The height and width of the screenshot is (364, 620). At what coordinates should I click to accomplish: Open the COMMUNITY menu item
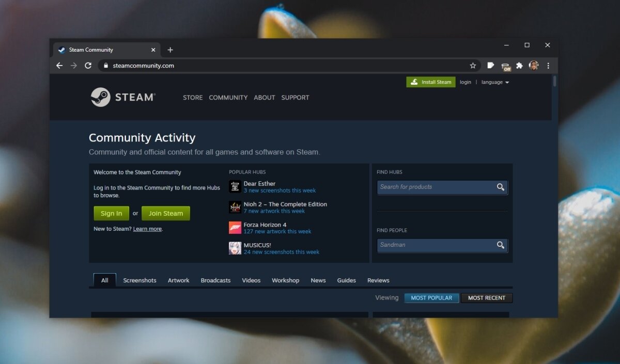coord(228,98)
